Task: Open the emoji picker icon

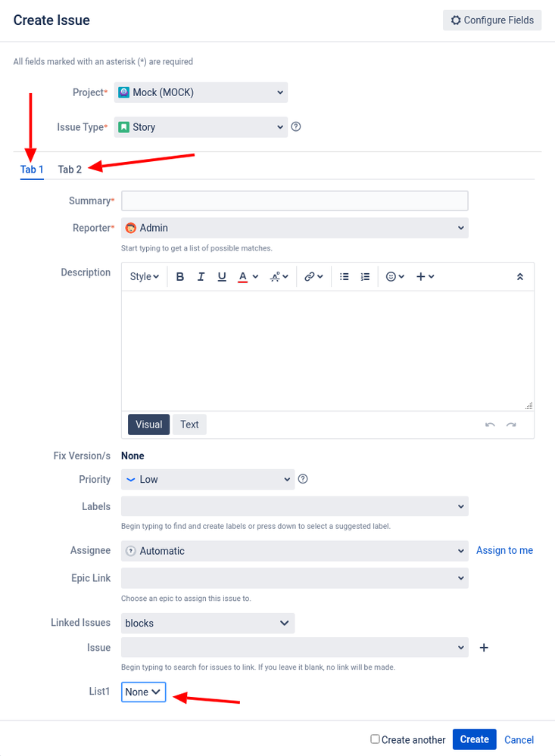Action: click(x=394, y=277)
